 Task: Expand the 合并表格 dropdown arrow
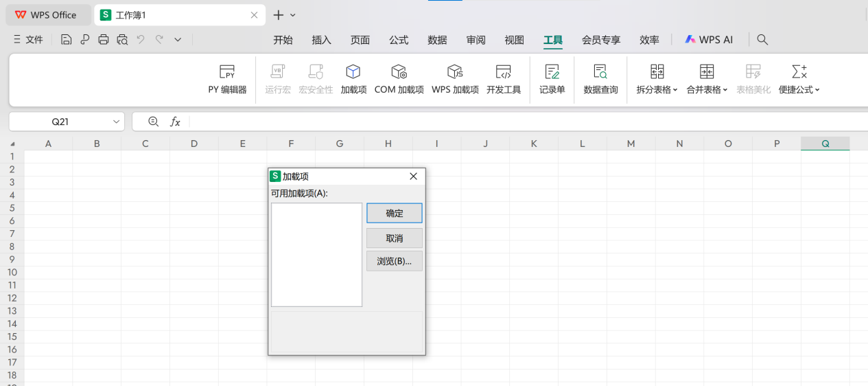(x=725, y=90)
